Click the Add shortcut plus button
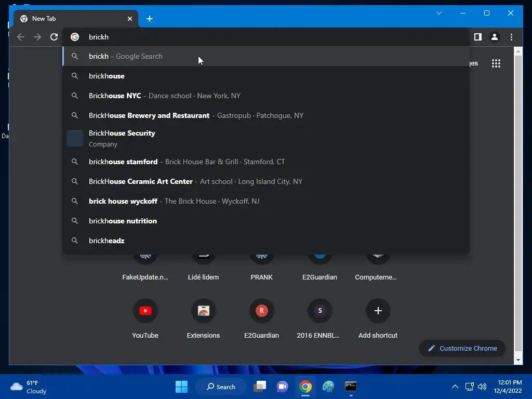This screenshot has width=532, height=399. [x=378, y=311]
